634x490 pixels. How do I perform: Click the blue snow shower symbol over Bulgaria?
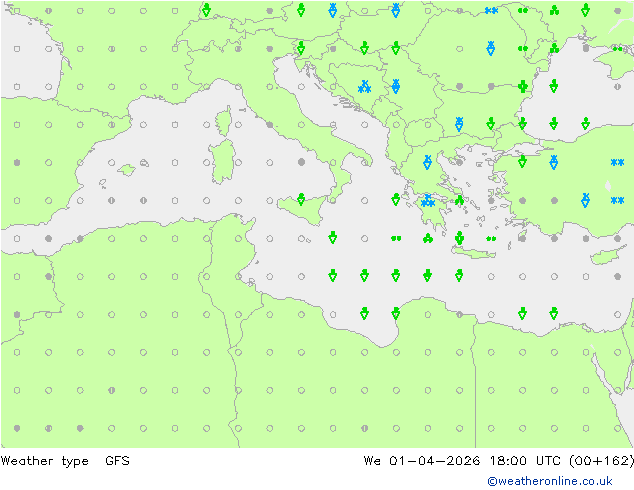coord(459,124)
